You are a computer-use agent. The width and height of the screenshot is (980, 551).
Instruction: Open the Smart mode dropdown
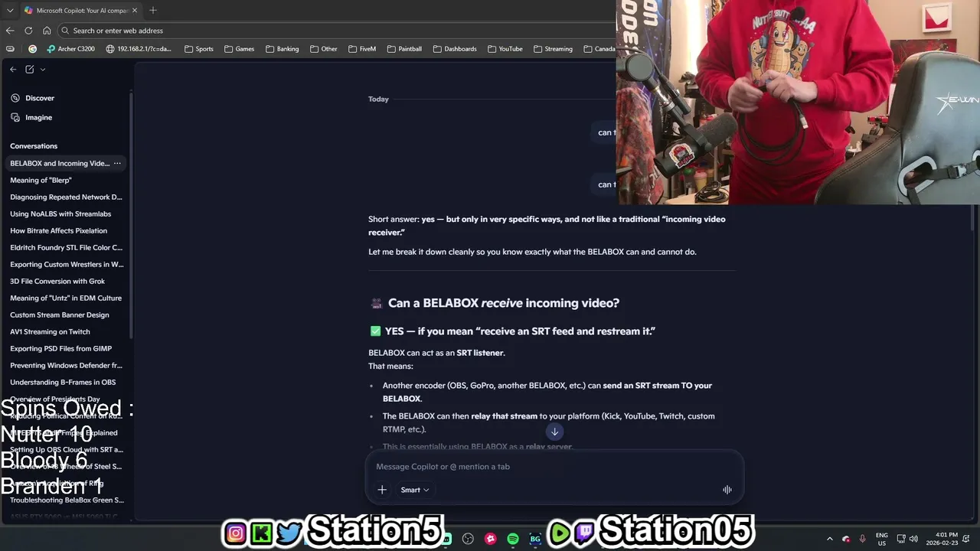414,490
